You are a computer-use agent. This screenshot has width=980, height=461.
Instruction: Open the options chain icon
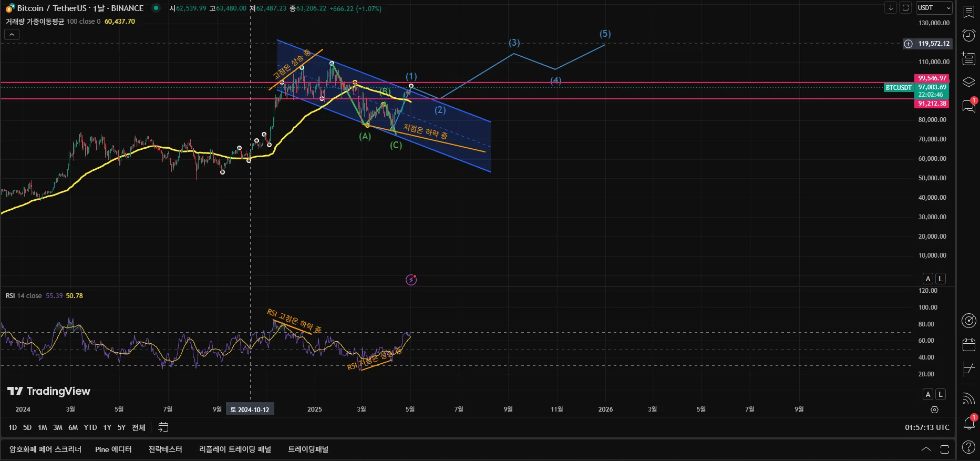coord(968,369)
